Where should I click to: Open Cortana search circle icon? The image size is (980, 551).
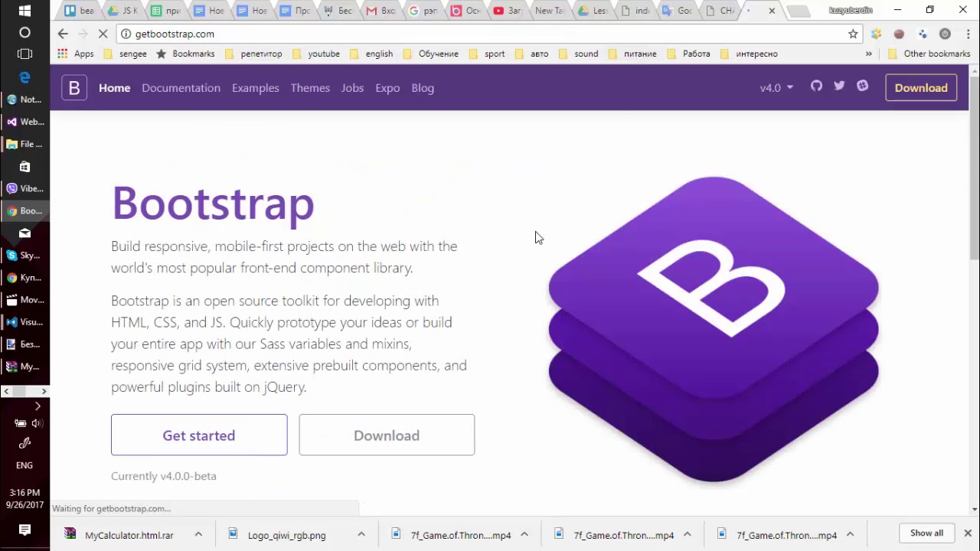click(24, 32)
